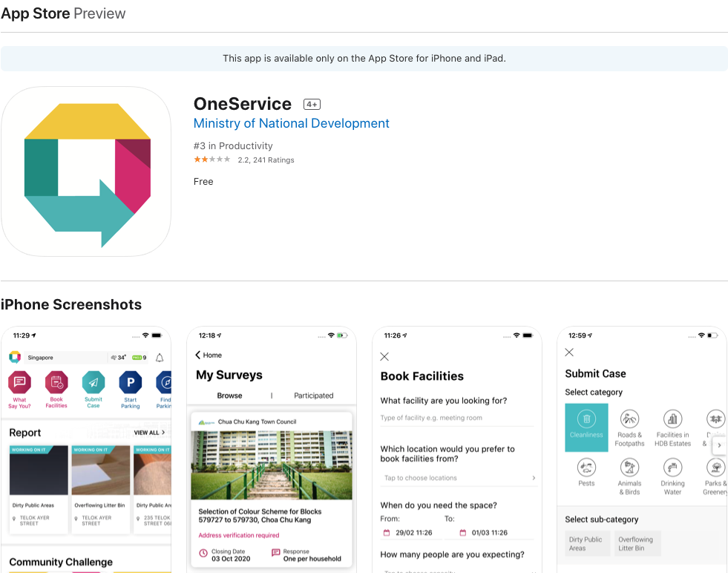Click the Free price label
The width and height of the screenshot is (728, 573).
coord(203,182)
